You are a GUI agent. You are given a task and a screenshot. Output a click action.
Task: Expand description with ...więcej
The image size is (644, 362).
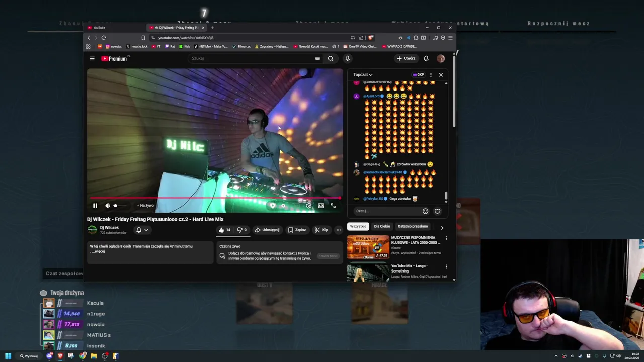click(x=98, y=251)
